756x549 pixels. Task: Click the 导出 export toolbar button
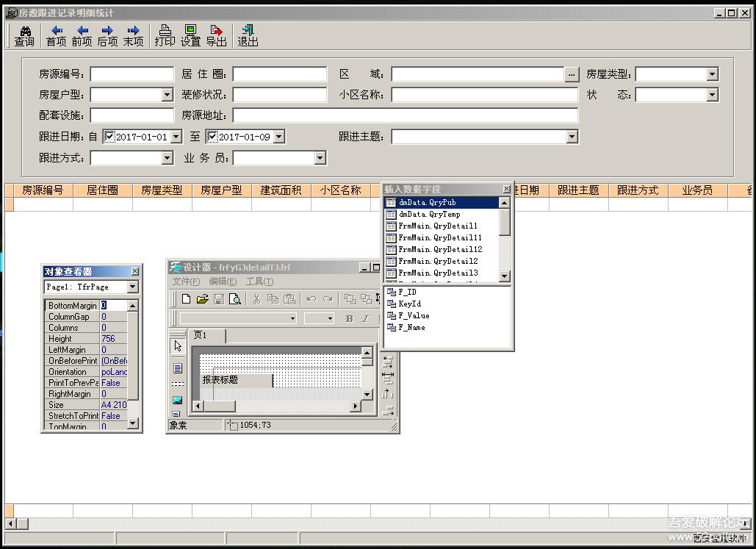coord(216,36)
